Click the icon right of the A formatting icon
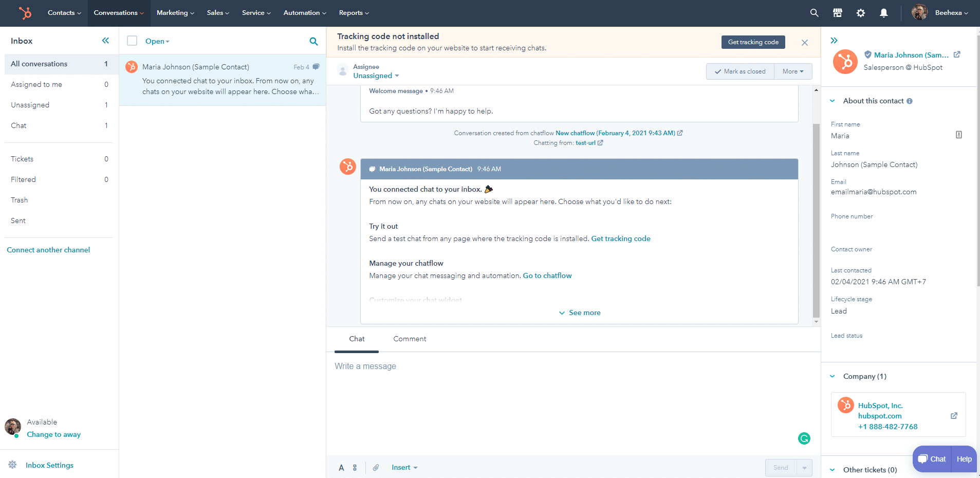 [355, 468]
